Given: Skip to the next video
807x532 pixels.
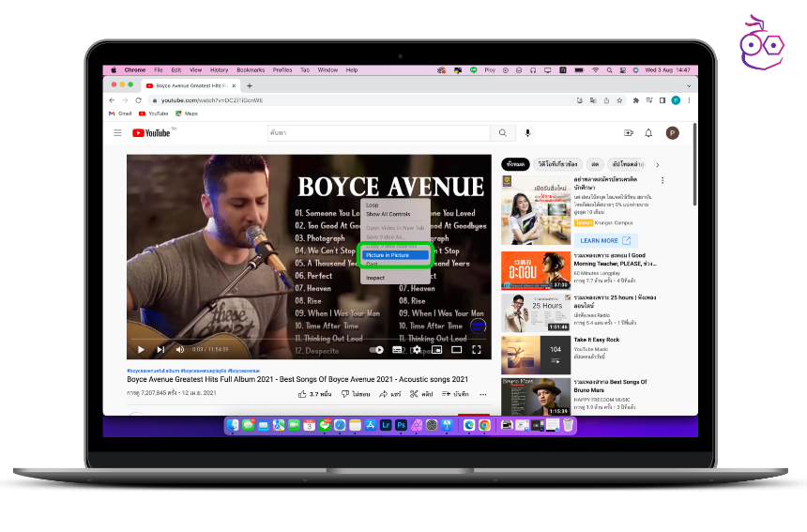Looking at the screenshot, I should point(160,350).
